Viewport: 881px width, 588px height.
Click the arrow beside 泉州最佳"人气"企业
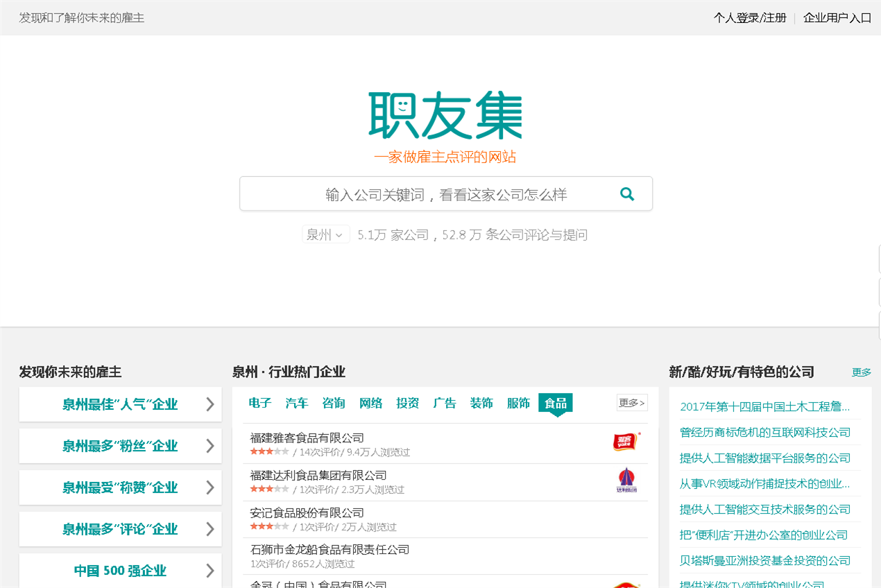point(210,404)
